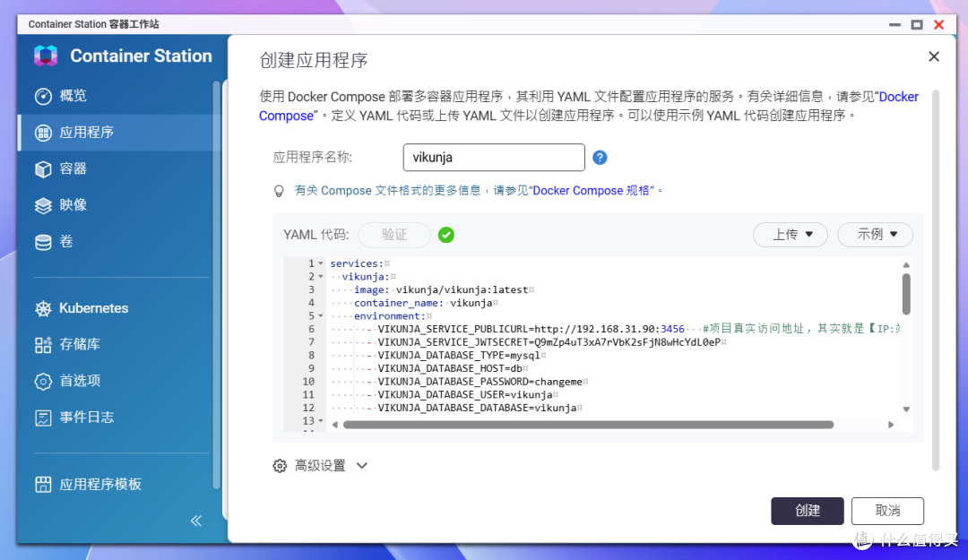Image resolution: width=968 pixels, height=560 pixels.
Task: Open the 示例 dropdown
Action: [x=875, y=235]
